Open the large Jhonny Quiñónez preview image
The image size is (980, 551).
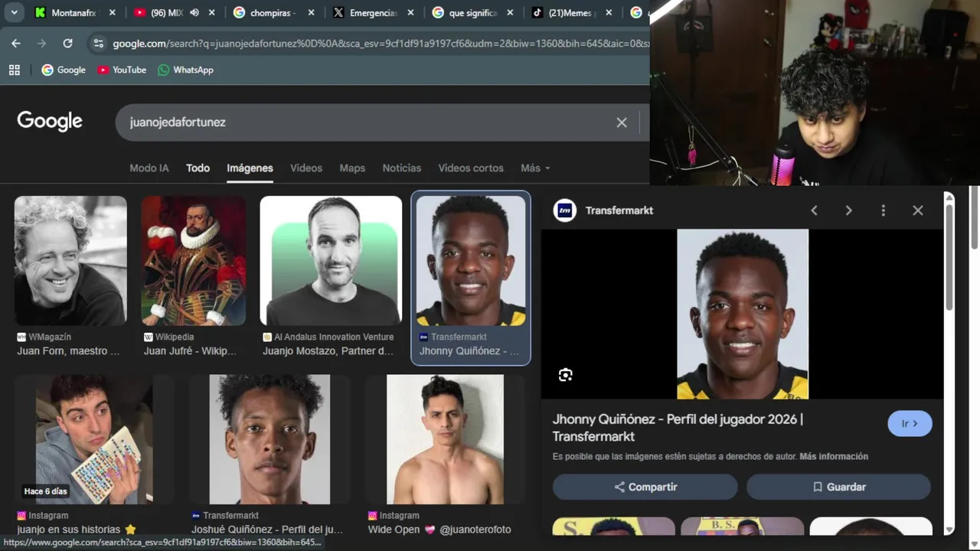pyautogui.click(x=743, y=314)
